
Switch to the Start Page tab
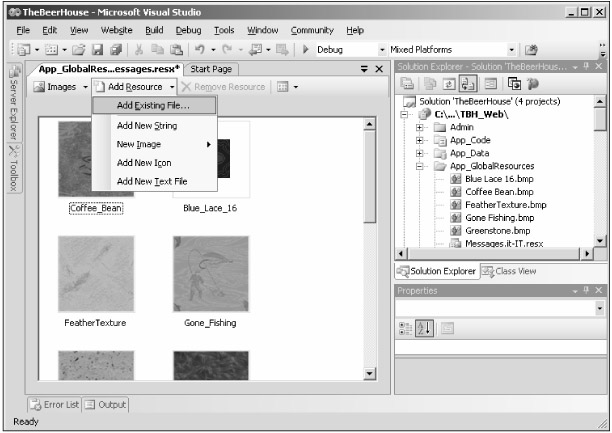[x=211, y=69]
